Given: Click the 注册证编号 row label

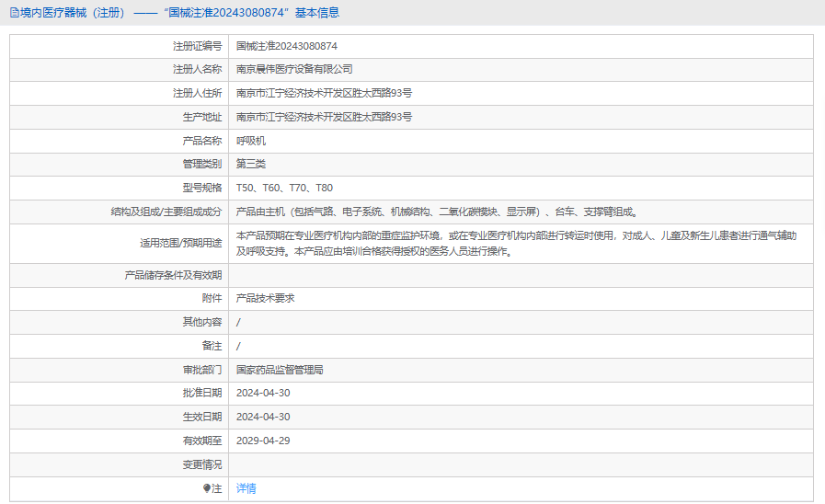Looking at the screenshot, I should click(197, 46).
